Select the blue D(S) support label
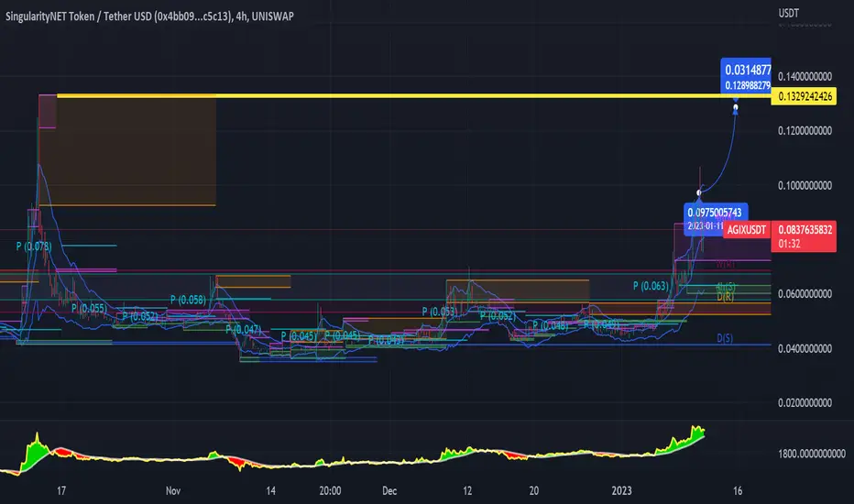 pyautogui.click(x=724, y=338)
